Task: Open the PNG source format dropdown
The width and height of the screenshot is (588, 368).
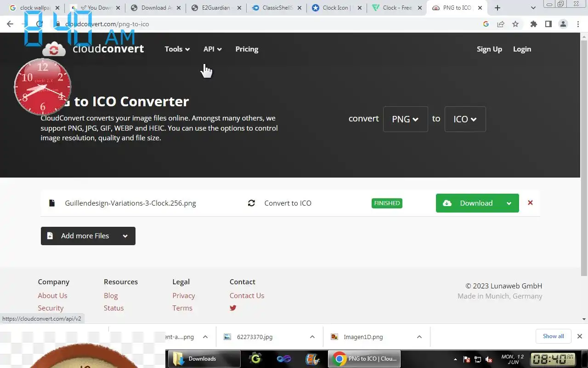Action: [405, 119]
